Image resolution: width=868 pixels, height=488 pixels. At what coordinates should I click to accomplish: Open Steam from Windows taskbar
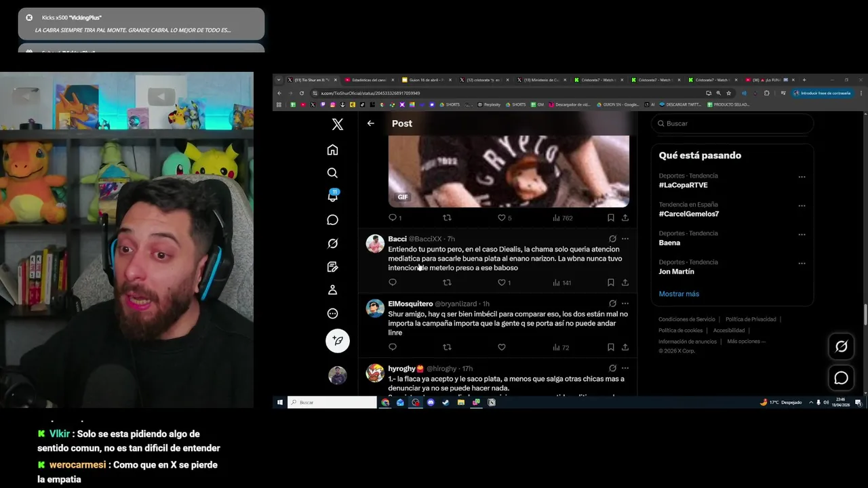pyautogui.click(x=446, y=403)
